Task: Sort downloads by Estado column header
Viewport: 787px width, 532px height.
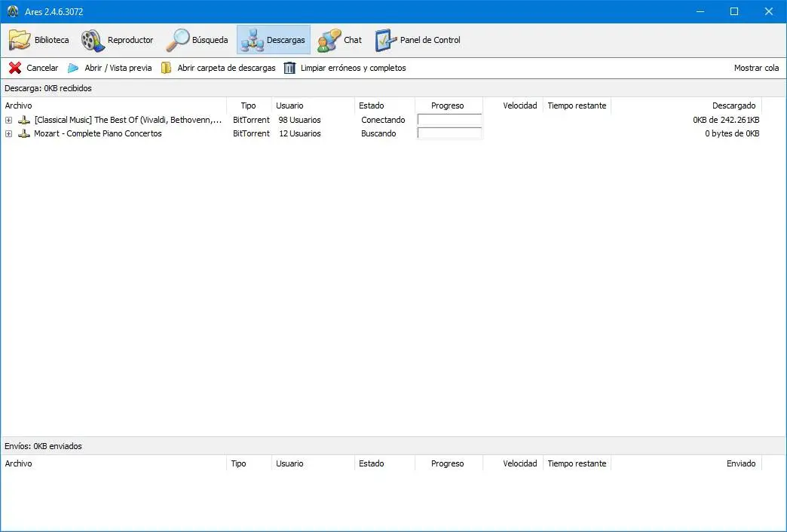Action: pyautogui.click(x=384, y=105)
